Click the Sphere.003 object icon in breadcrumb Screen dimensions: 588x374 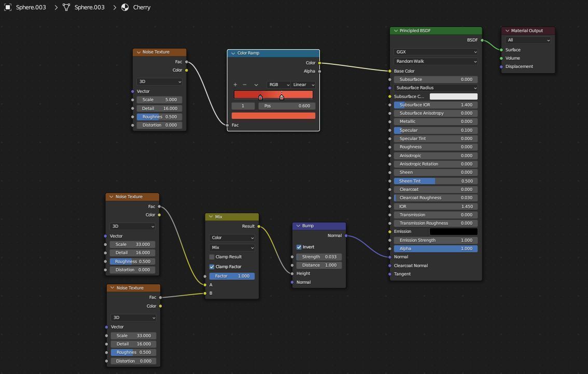coord(7,7)
